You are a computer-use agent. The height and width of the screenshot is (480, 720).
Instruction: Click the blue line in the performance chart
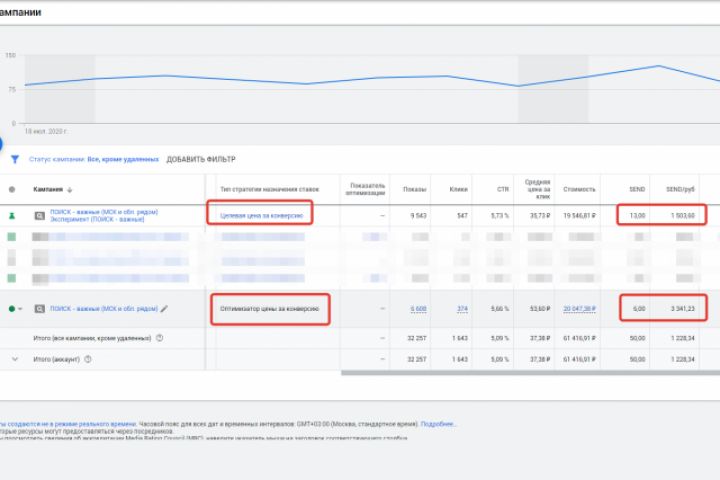click(x=372, y=77)
